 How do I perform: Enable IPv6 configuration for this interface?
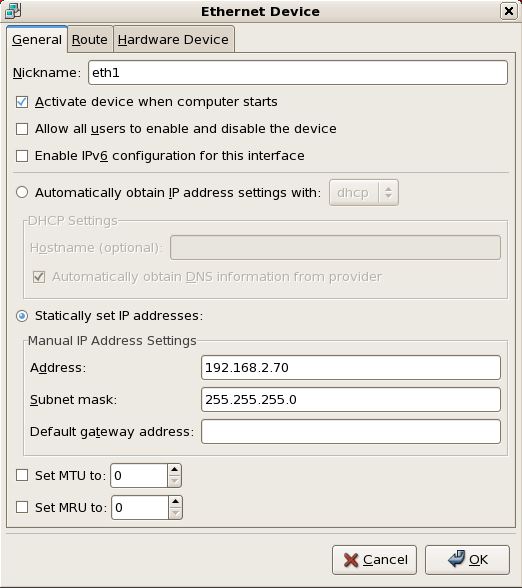coord(22,156)
